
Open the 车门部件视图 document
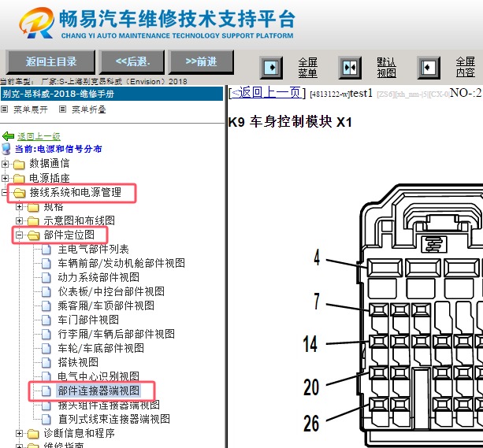(x=88, y=320)
